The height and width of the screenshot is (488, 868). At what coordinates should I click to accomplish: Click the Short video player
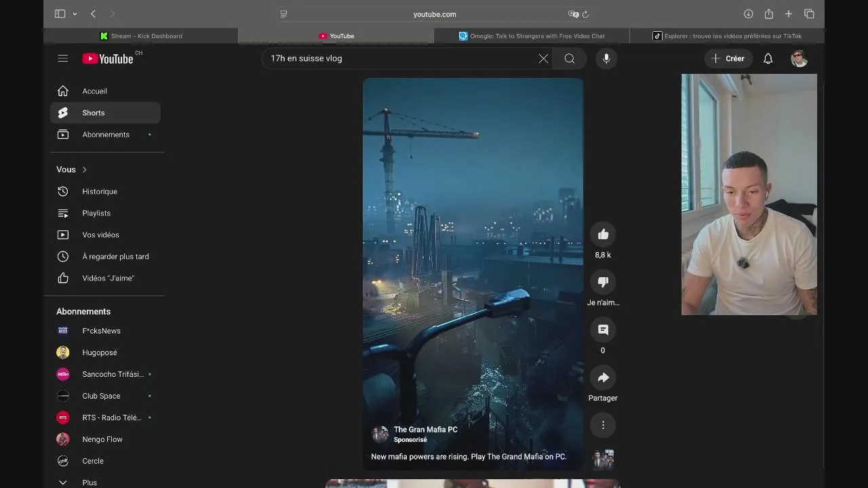click(x=473, y=273)
